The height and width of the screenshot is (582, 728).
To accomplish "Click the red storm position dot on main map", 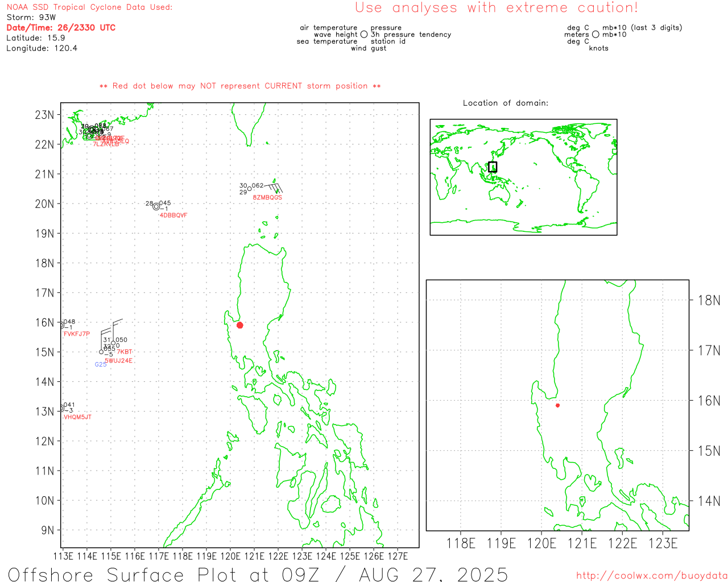I will (x=239, y=325).
